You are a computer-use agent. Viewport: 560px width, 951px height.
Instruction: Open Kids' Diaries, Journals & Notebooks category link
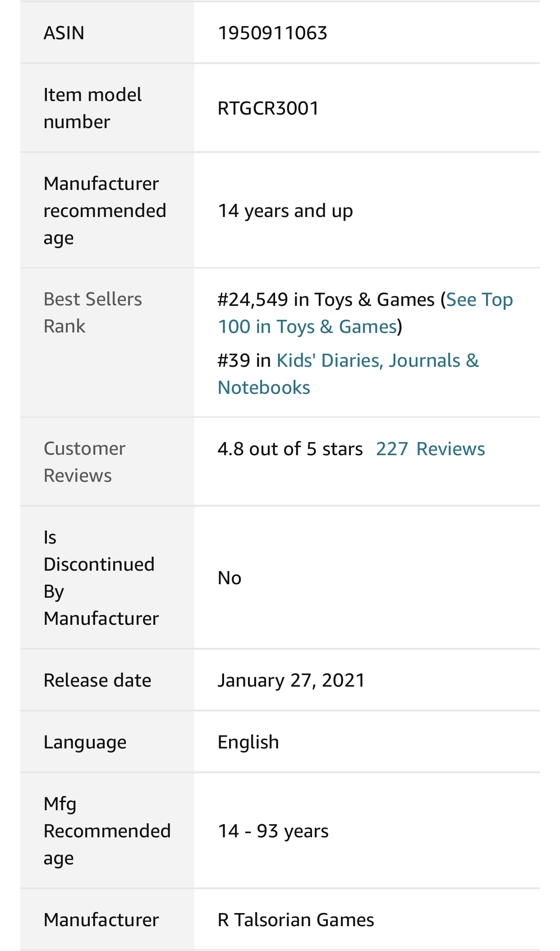click(x=377, y=361)
